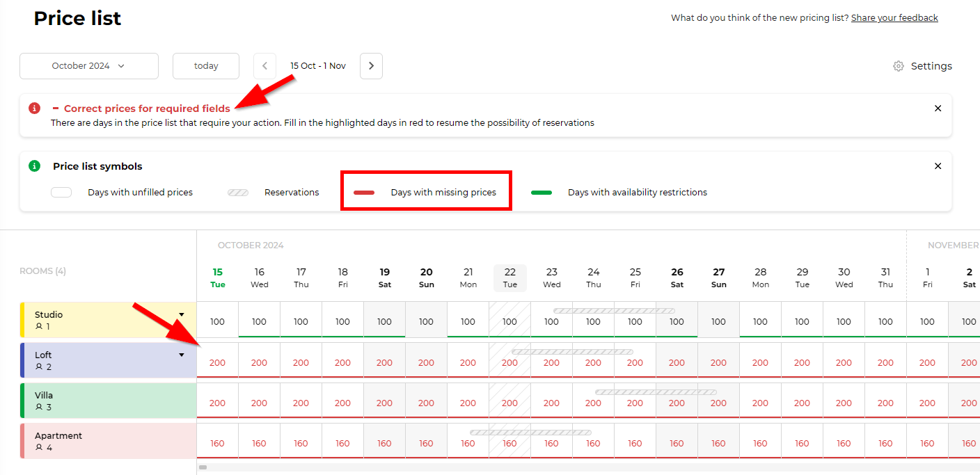The height and width of the screenshot is (475, 980).
Task: Click the red error info icon
Action: 34,108
